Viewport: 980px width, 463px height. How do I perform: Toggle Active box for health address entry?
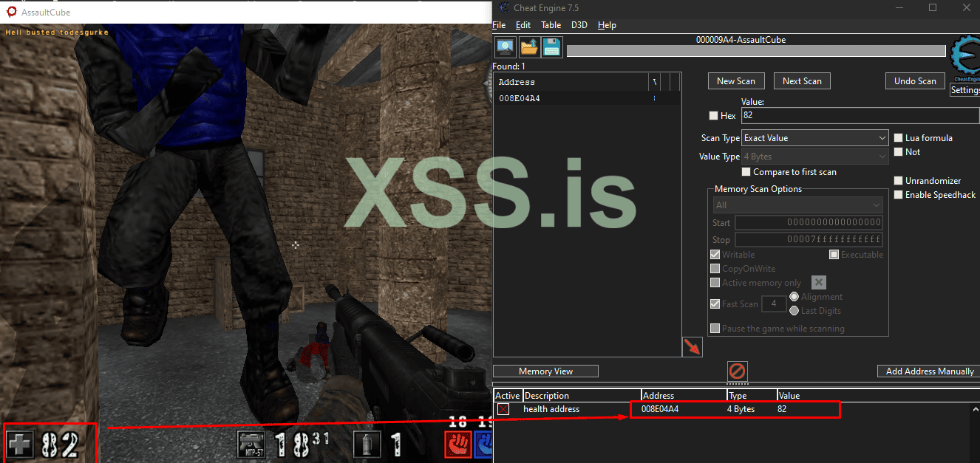click(x=503, y=409)
